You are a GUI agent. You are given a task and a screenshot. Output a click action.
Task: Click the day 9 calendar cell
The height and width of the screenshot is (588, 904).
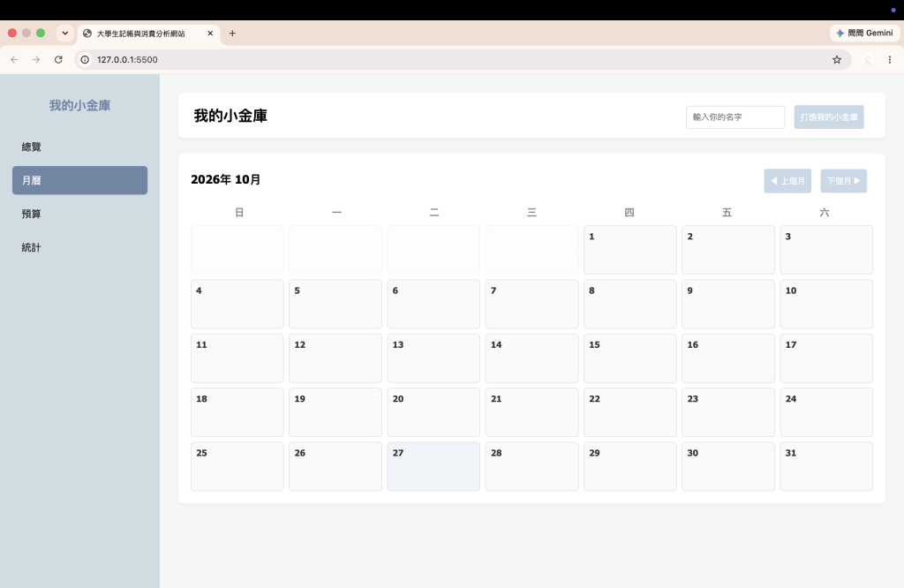coord(728,304)
